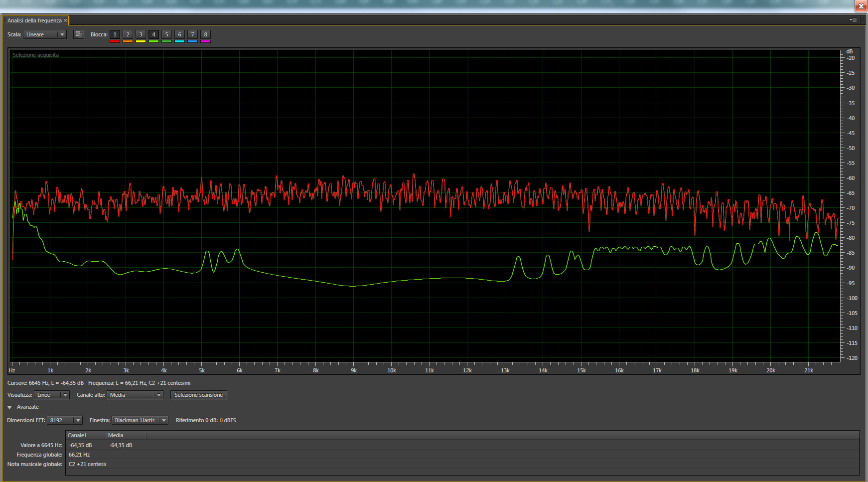Click the Hz label at axis origin
This screenshot has width=868, height=482.
click(x=12, y=370)
